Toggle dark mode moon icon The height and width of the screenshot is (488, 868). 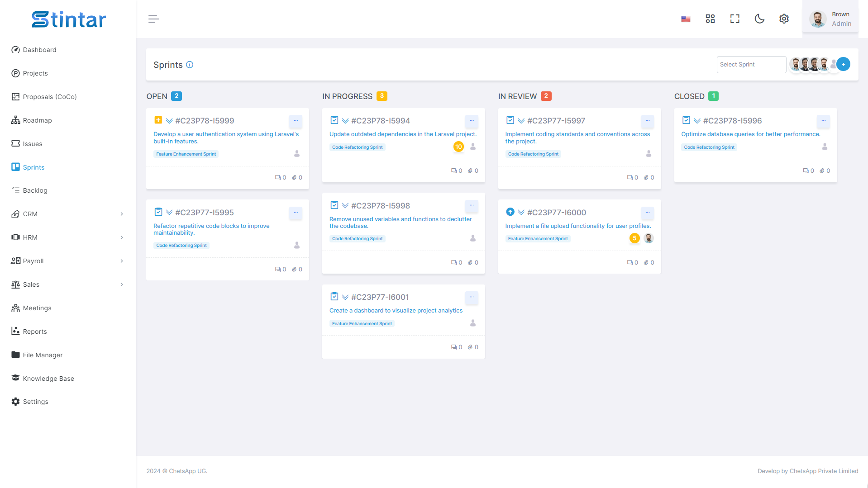click(x=759, y=19)
